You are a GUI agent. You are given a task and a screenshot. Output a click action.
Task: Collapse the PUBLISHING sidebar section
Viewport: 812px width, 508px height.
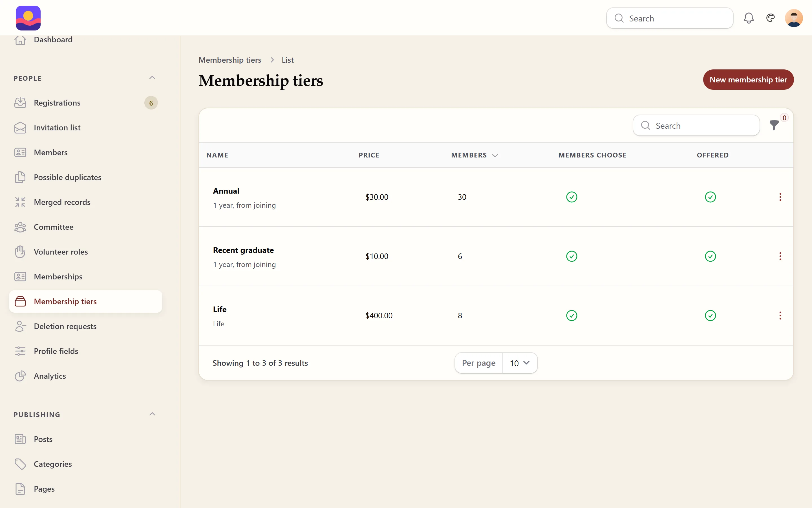click(x=152, y=414)
